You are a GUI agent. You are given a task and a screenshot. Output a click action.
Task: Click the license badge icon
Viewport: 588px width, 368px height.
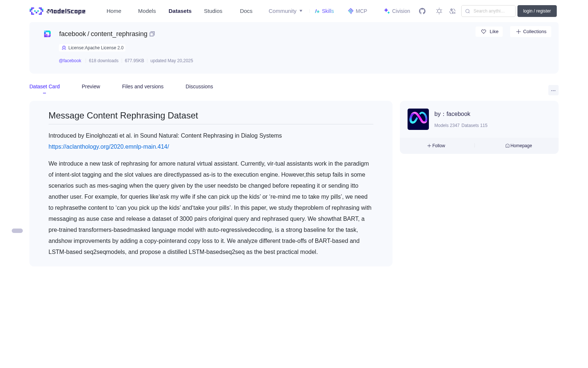[64, 48]
